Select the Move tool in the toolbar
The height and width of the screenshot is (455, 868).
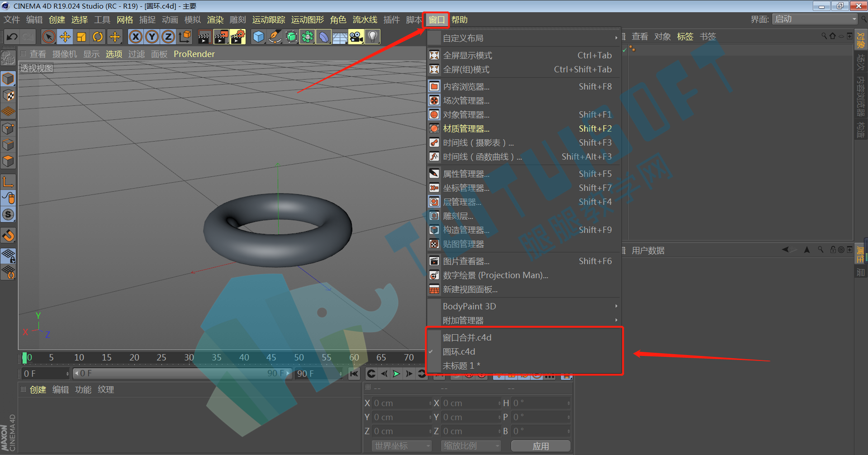pos(65,37)
